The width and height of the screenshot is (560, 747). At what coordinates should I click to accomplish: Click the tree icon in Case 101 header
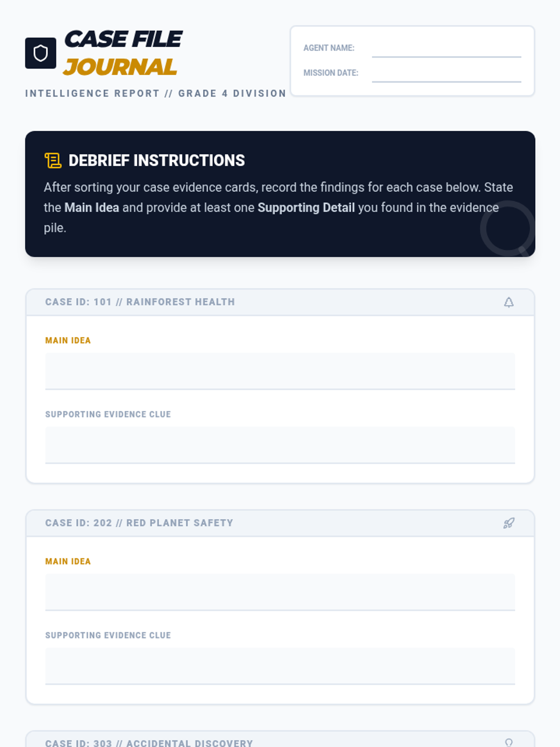pos(509,303)
